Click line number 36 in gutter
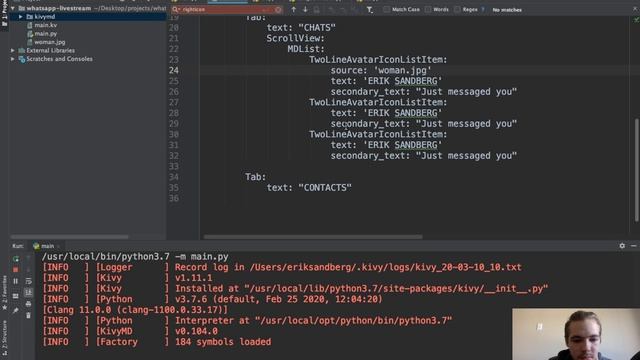Viewport: 640px width, 360px height. pyautogui.click(x=174, y=198)
